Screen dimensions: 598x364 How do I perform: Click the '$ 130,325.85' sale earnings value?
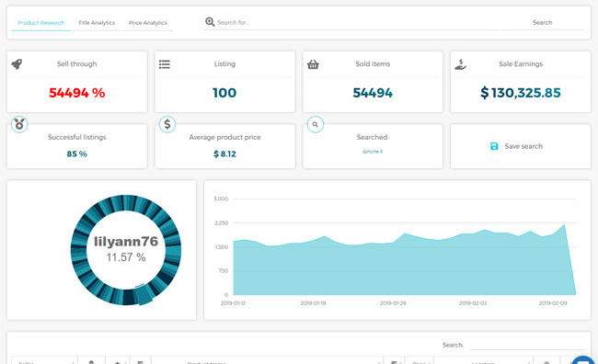pos(521,93)
